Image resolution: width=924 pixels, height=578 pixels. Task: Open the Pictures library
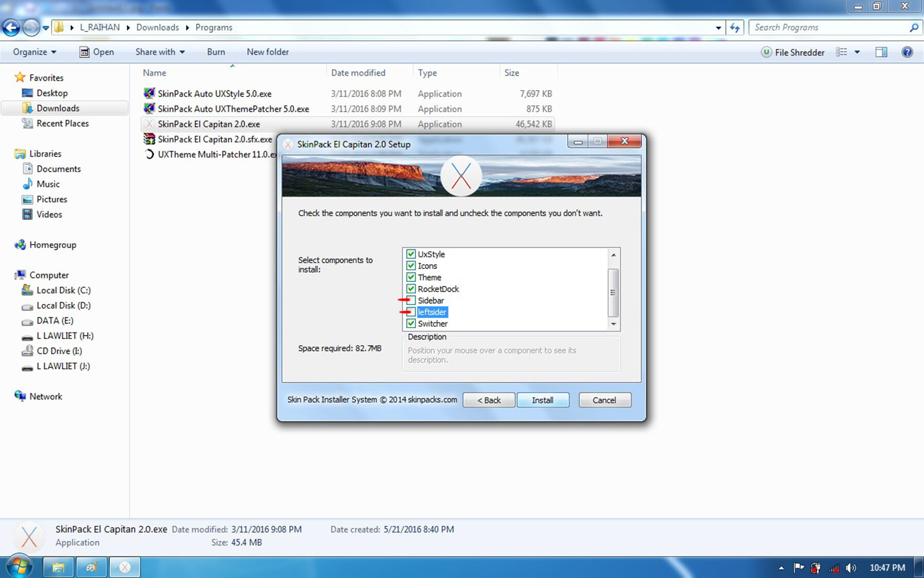pyautogui.click(x=52, y=199)
